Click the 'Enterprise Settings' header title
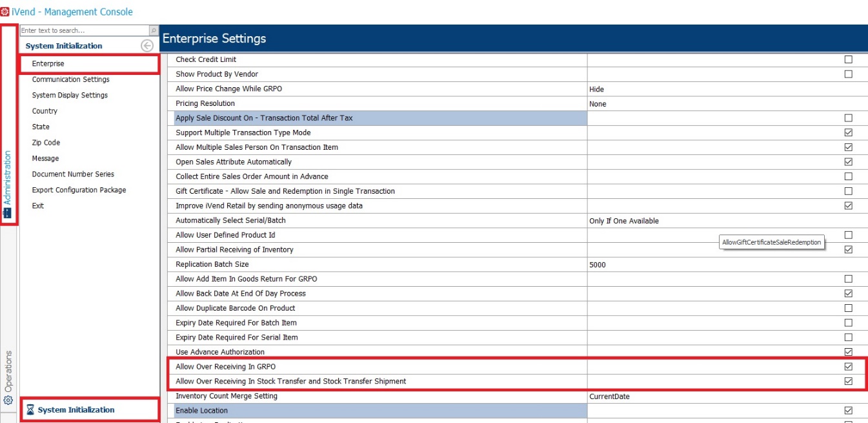The width and height of the screenshot is (868, 423). (x=214, y=39)
